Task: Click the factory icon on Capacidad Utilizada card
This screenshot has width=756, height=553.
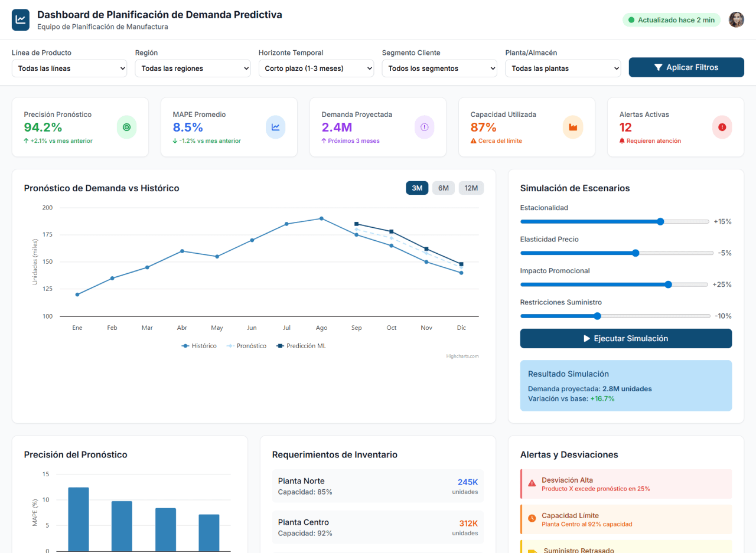Action: (x=573, y=127)
